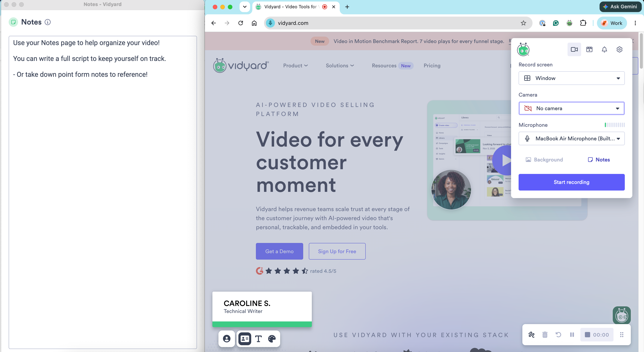Toggle the Background option in recorder popup
644x352 pixels.
click(544, 160)
